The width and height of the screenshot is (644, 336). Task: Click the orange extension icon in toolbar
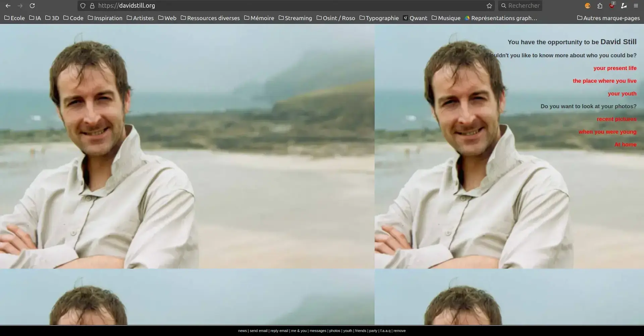coord(588,6)
